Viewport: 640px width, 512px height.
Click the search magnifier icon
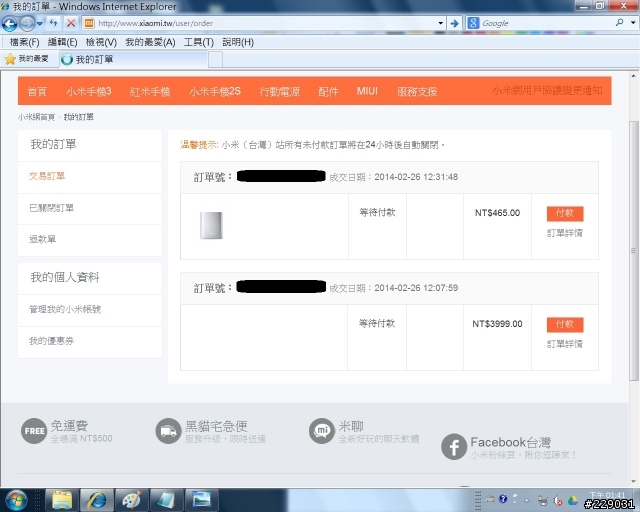point(620,23)
